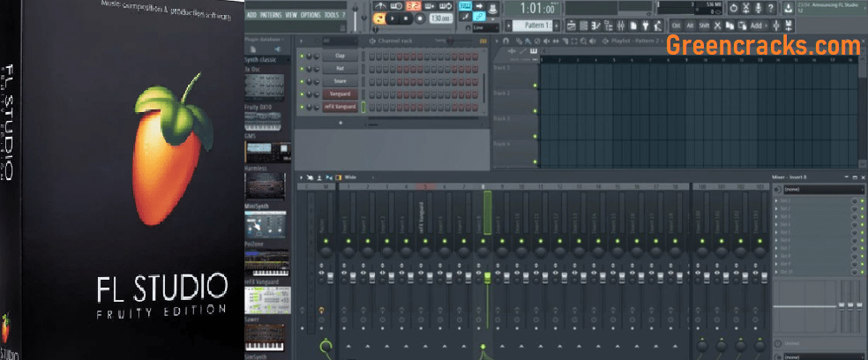Enable blend recording overdub icon
868x360 pixels.
[429, 6]
